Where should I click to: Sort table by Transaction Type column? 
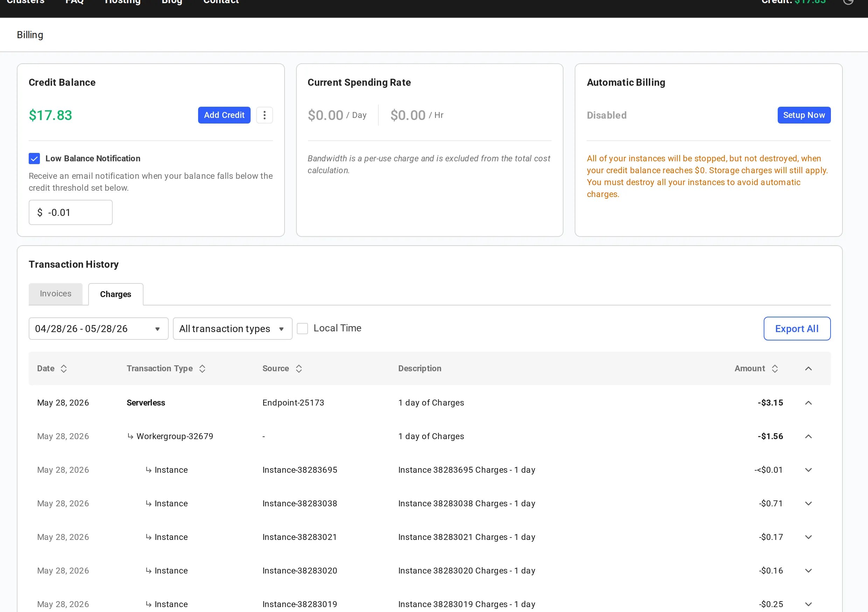click(202, 368)
